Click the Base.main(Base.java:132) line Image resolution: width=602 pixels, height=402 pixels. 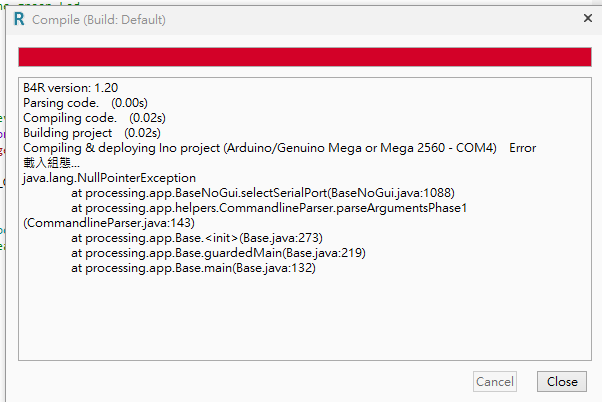(x=194, y=268)
